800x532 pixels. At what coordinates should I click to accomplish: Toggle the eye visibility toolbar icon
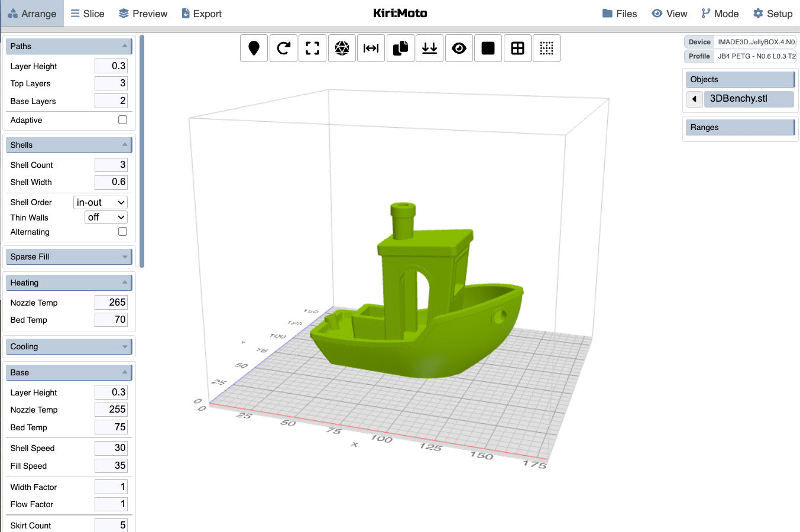click(459, 48)
